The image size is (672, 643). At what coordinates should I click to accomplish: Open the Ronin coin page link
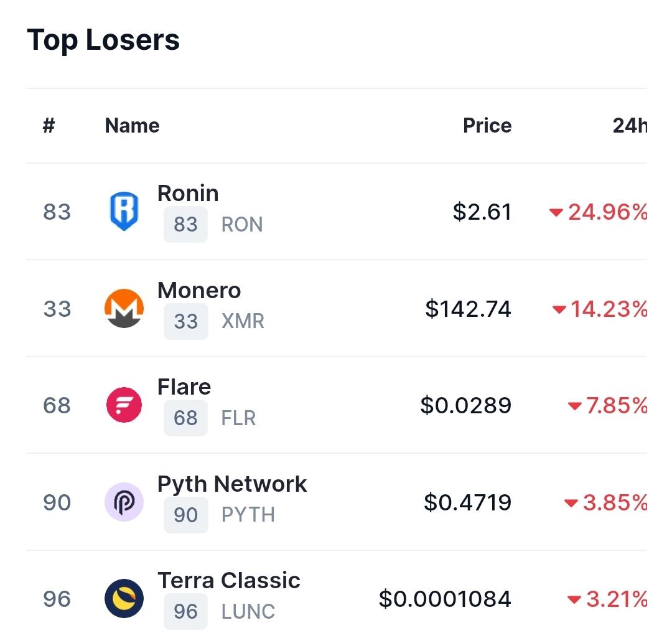point(188,193)
